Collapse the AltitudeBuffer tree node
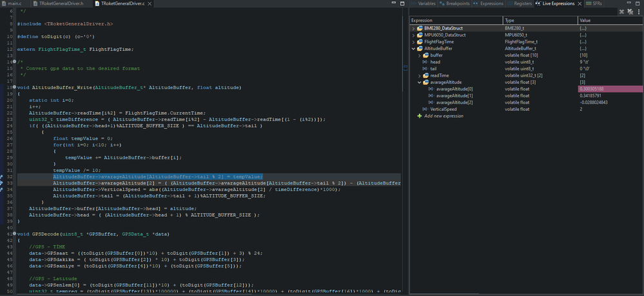The width and height of the screenshot is (644, 296). pos(413,48)
